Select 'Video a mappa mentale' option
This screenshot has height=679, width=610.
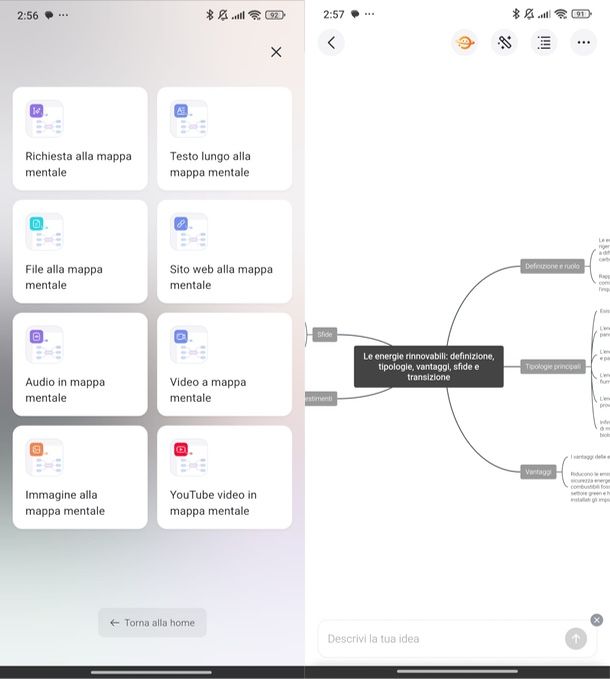click(224, 364)
